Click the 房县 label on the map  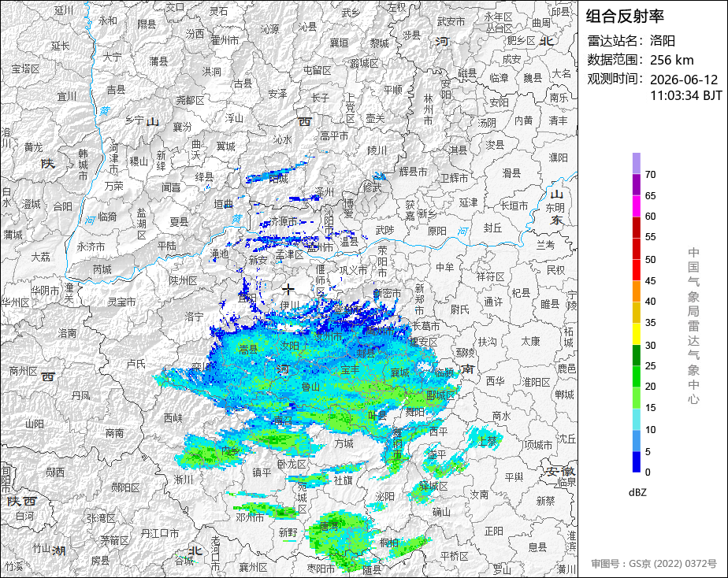(x=100, y=561)
